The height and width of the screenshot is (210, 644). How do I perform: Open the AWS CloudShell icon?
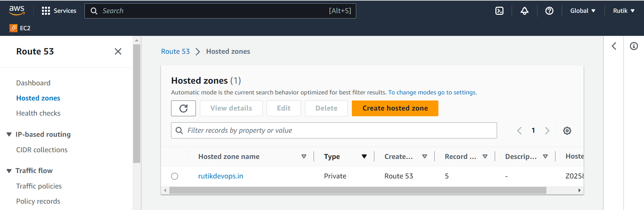(x=499, y=11)
